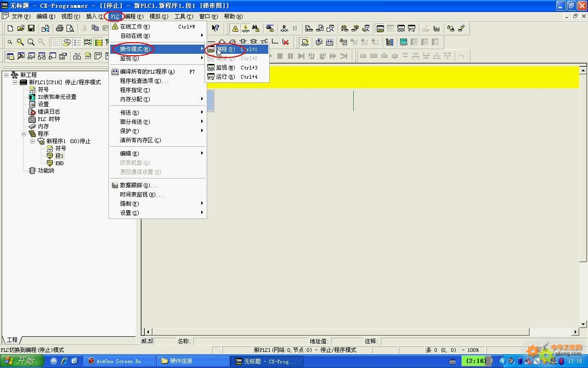This screenshot has width=588, height=368.
Task: Toggle rung comments display button
Action: (67, 42)
